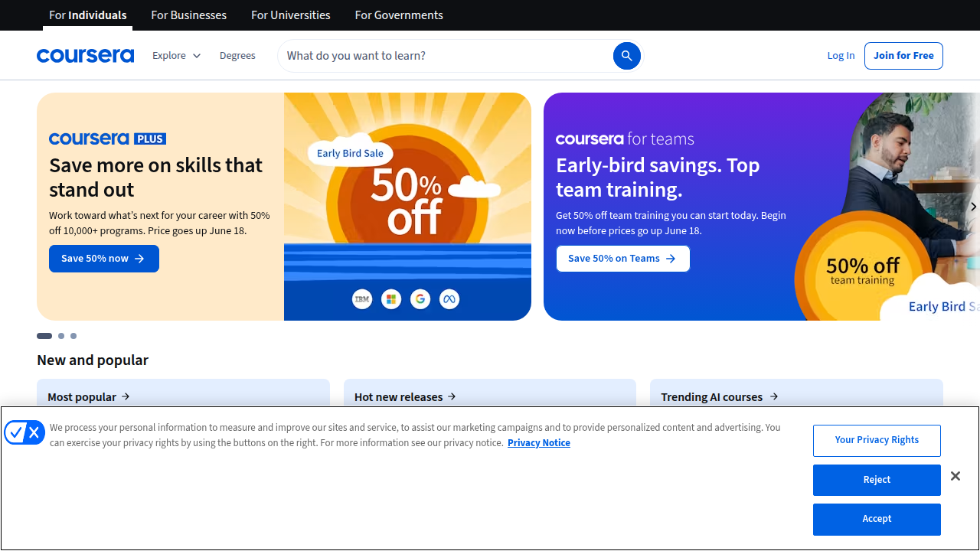Viewport: 980px width, 551px height.
Task: Click the Save 50% on Teams button
Action: tap(622, 259)
